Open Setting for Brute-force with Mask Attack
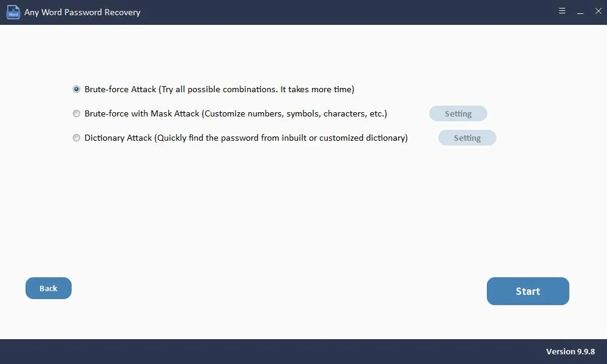Image resolution: width=607 pixels, height=364 pixels. [x=458, y=113]
